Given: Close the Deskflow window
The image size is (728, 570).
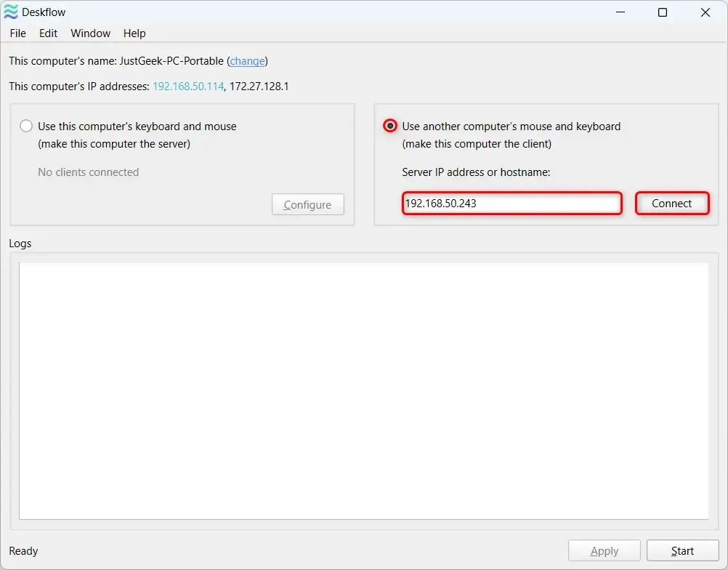Looking at the screenshot, I should click(705, 12).
